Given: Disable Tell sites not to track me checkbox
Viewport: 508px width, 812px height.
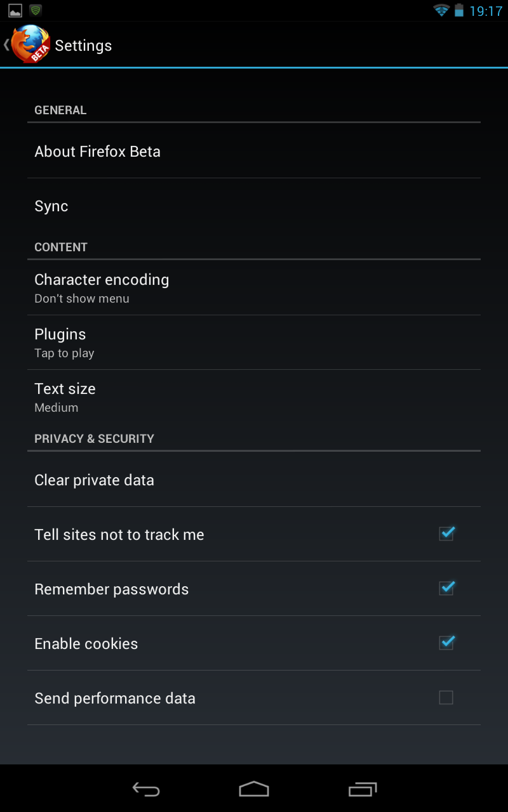Looking at the screenshot, I should coord(446,534).
